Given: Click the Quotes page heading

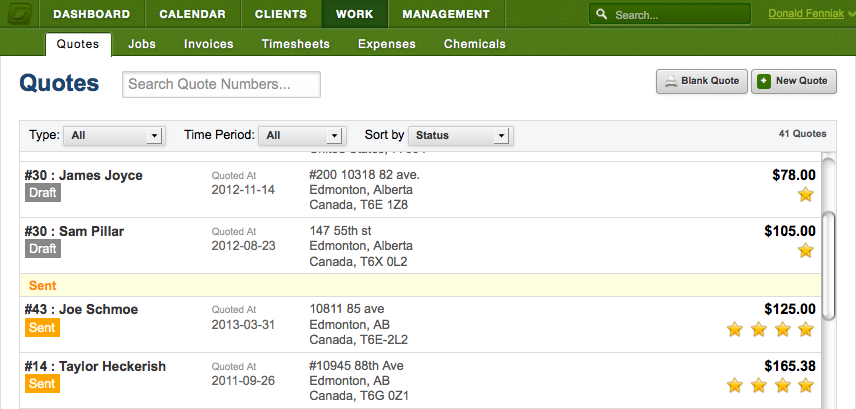Looking at the screenshot, I should pos(60,84).
